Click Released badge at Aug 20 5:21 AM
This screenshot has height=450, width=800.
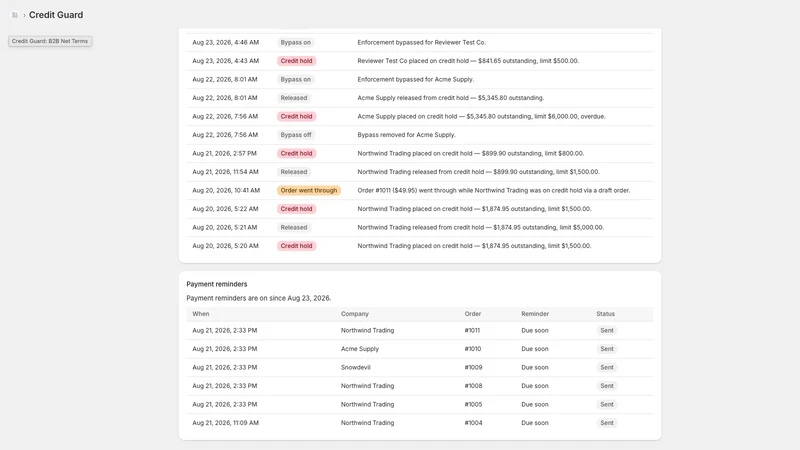click(294, 228)
